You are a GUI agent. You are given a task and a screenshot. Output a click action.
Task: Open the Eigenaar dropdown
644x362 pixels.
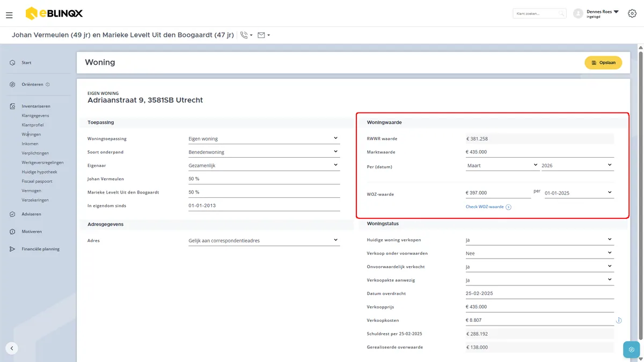(x=264, y=165)
